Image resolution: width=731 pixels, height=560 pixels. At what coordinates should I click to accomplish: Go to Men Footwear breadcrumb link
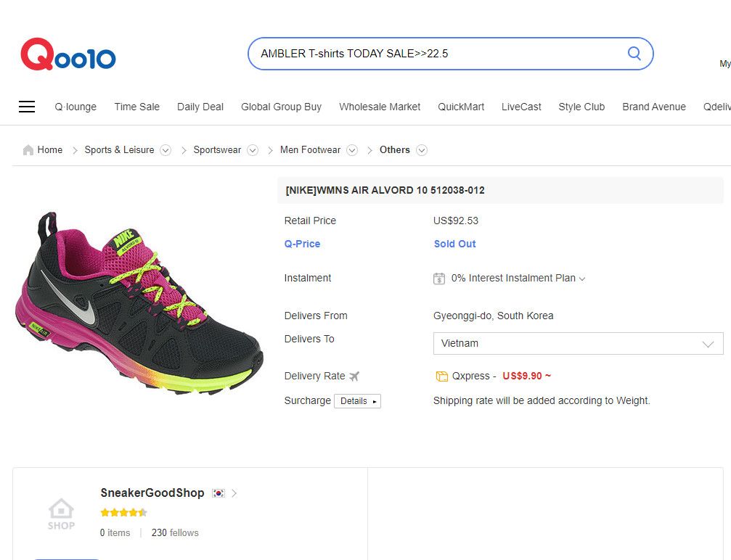tap(311, 150)
